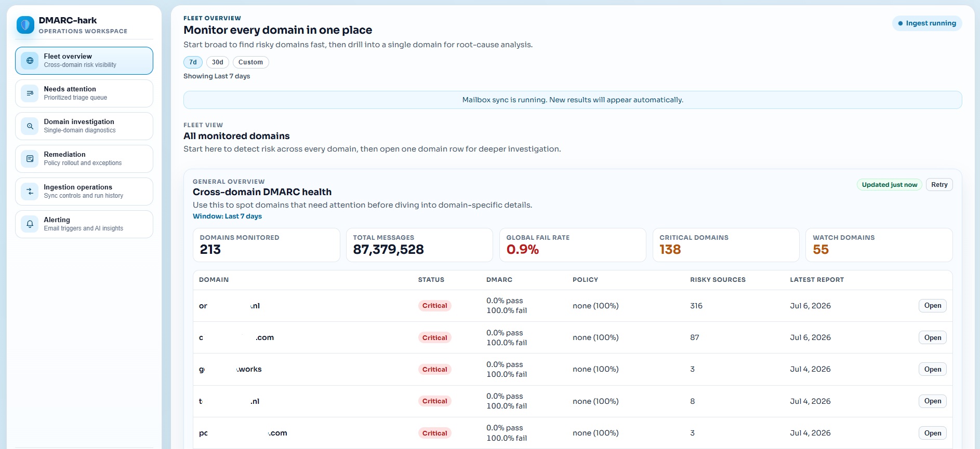Go to Needs attention triage queue

[84, 93]
